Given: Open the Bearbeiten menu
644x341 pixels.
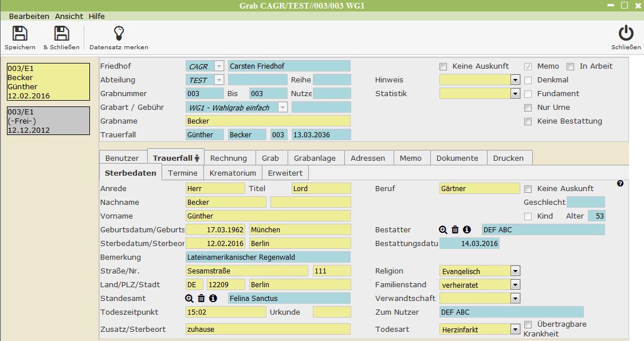Looking at the screenshot, I should pos(29,16).
